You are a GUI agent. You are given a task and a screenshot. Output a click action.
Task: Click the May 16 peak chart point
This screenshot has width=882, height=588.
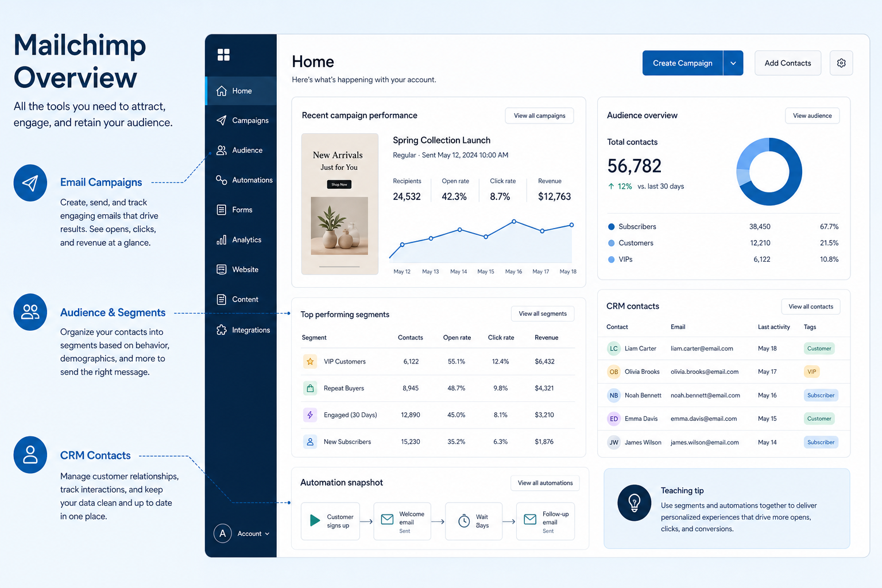pos(514,221)
